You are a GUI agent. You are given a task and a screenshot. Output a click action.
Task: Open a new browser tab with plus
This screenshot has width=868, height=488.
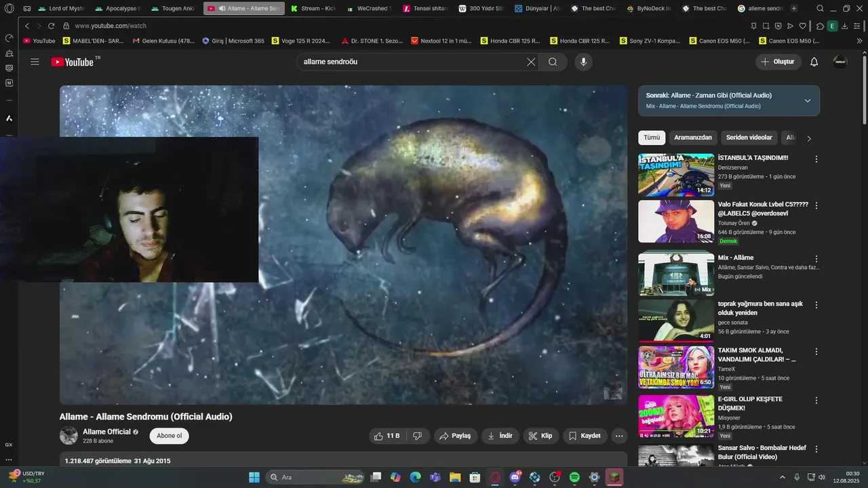(794, 9)
